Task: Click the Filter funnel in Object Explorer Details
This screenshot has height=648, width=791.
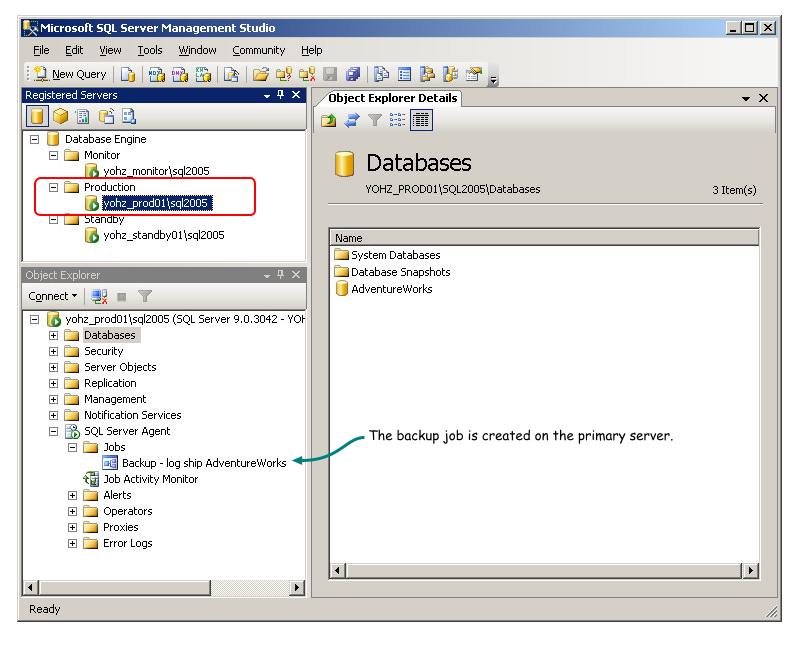Action: 374,120
